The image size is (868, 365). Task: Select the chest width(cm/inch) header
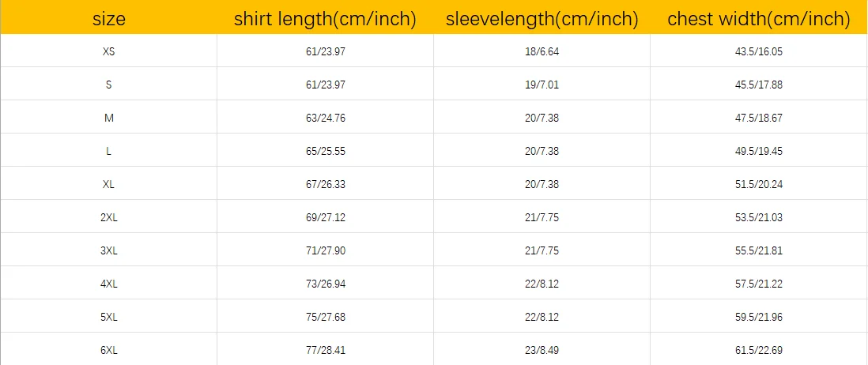[x=759, y=19]
